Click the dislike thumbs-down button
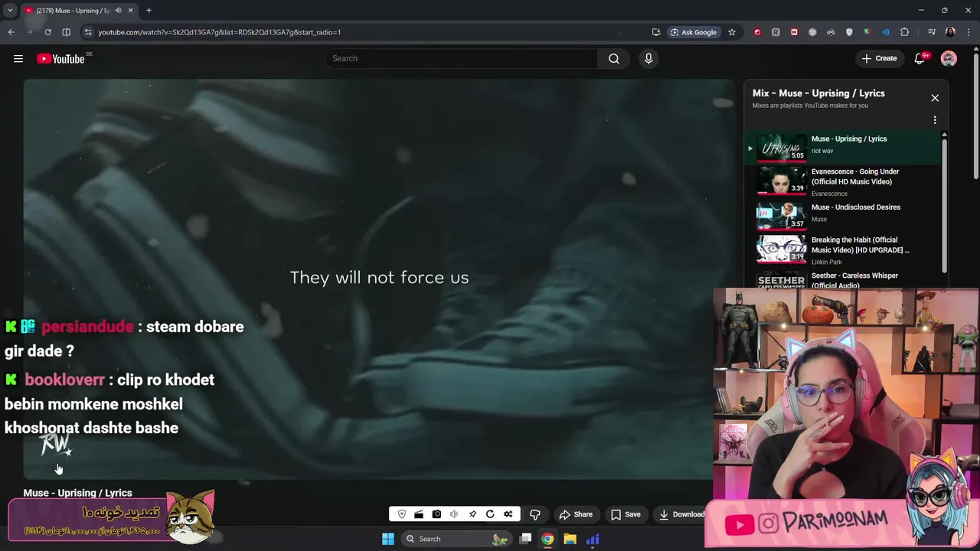Screen dimensions: 980x551 [x=535, y=514]
